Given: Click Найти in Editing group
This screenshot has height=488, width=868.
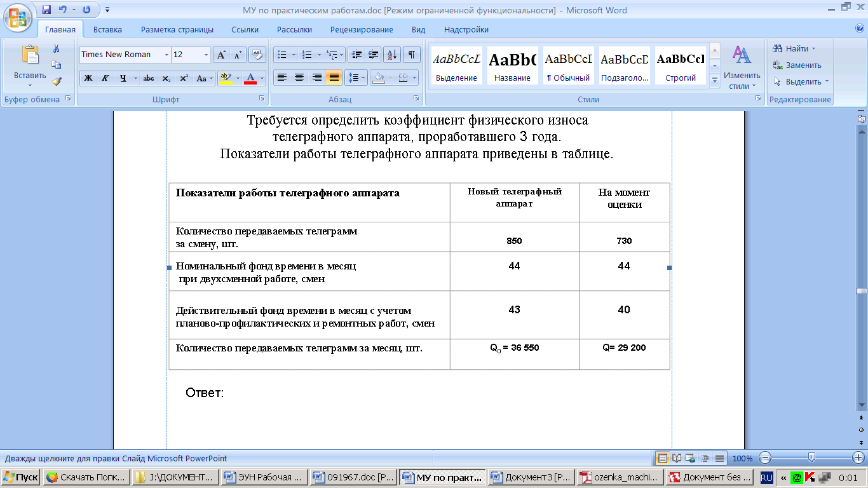Looking at the screenshot, I should 793,48.
